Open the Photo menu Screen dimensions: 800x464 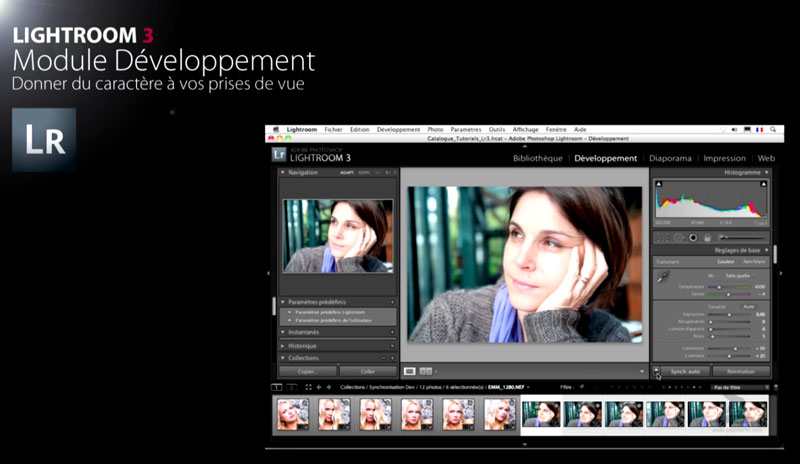pos(435,130)
